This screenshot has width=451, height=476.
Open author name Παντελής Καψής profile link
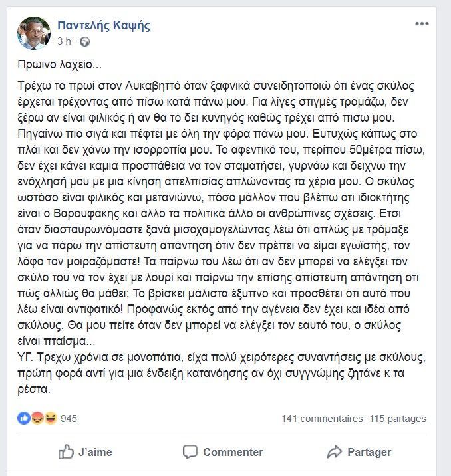103,26
